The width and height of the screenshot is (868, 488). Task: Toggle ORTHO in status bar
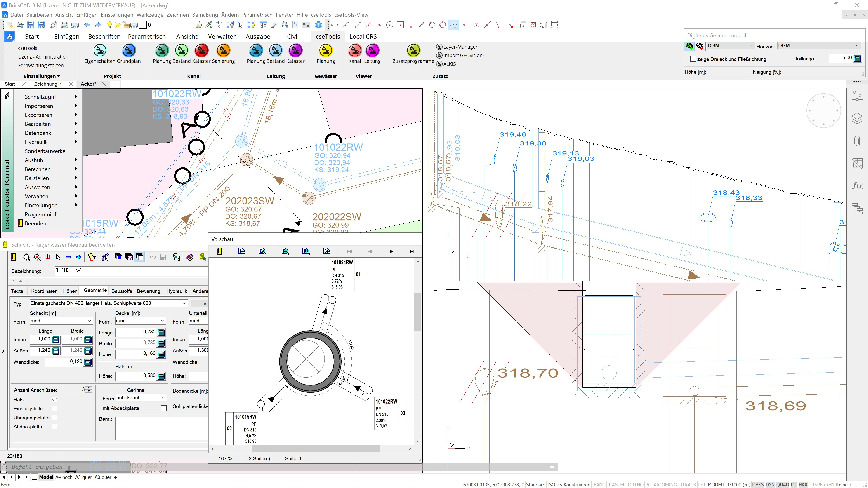tap(635, 485)
